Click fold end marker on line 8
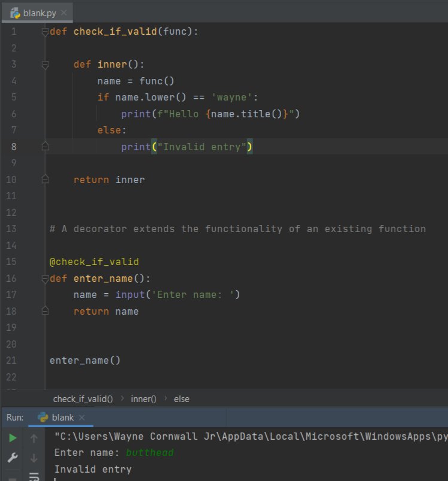448x481 pixels. [x=45, y=147]
